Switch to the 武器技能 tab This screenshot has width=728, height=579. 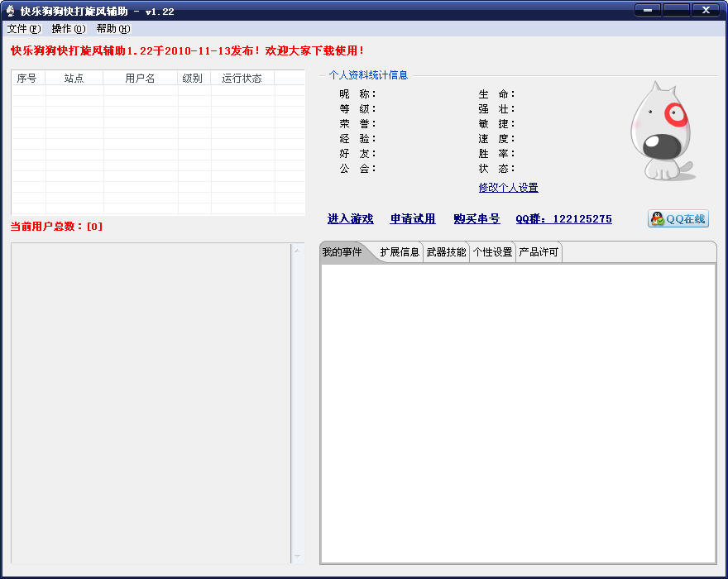(x=446, y=252)
